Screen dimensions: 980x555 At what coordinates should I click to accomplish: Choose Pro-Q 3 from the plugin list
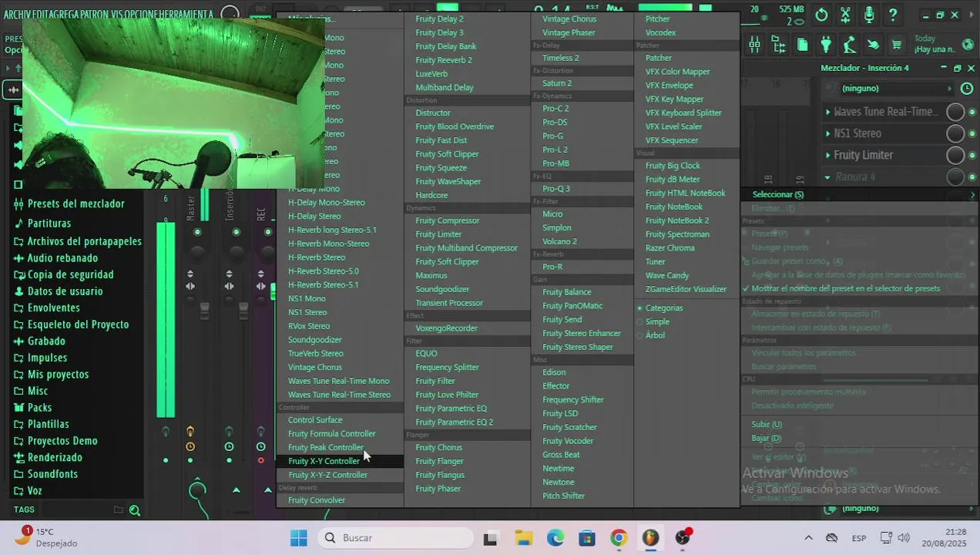coord(556,189)
